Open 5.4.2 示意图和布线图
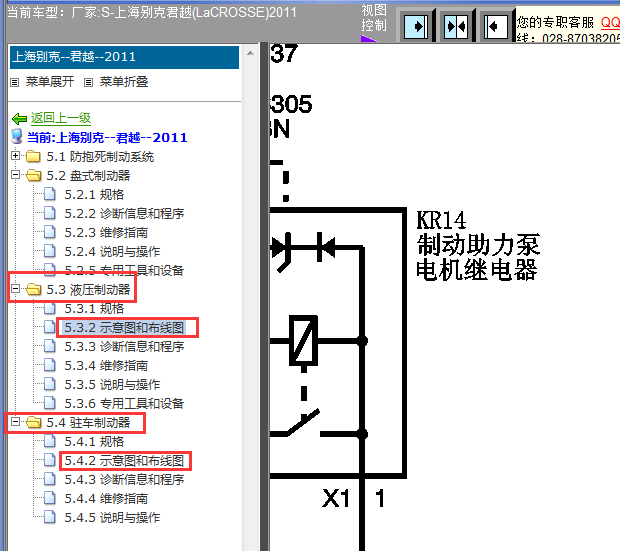Viewport: 620px width, 551px height. pyautogui.click(x=124, y=460)
